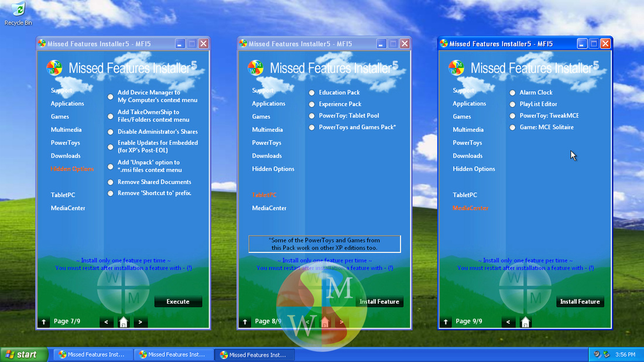Open title bar app icon of TabletPC window

click(x=243, y=43)
